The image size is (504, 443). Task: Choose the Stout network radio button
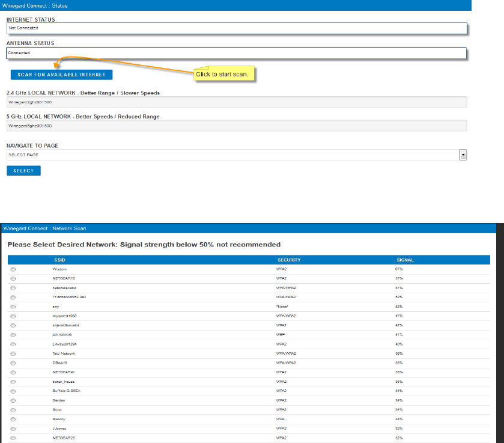click(x=13, y=410)
